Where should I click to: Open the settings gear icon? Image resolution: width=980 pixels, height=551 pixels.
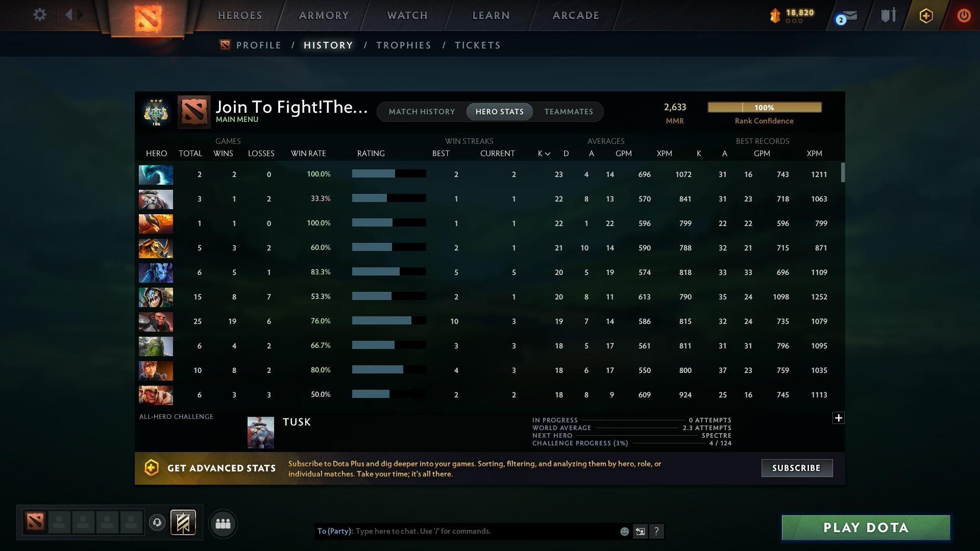point(40,14)
